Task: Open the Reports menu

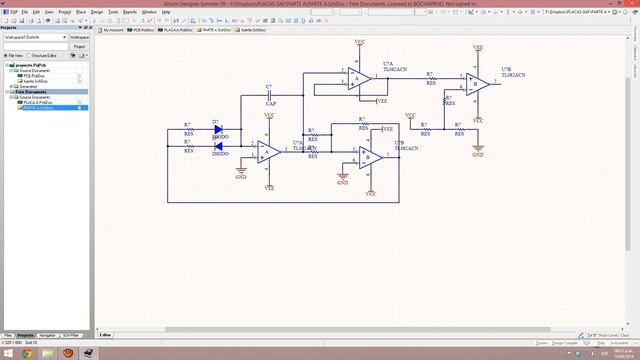Action: point(130,12)
